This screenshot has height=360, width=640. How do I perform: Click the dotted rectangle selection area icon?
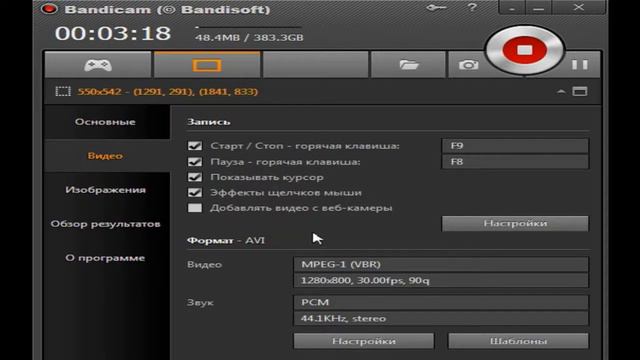pyautogui.click(x=63, y=91)
